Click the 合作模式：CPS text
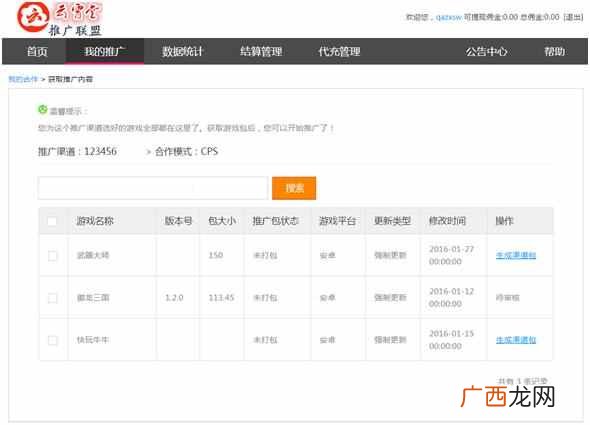Image resolution: width=590 pixels, height=425 pixels. pyautogui.click(x=187, y=151)
